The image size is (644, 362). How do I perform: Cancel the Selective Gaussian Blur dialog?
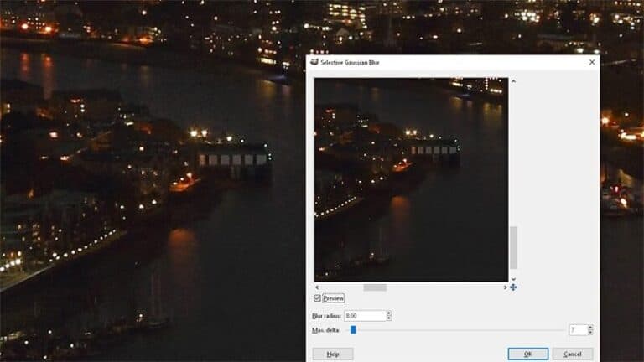click(x=573, y=354)
